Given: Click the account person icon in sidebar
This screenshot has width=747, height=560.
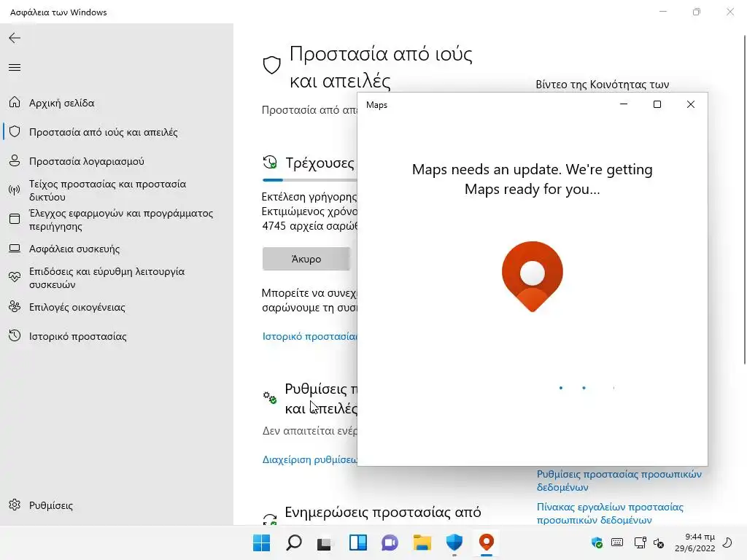Looking at the screenshot, I should coord(15,161).
